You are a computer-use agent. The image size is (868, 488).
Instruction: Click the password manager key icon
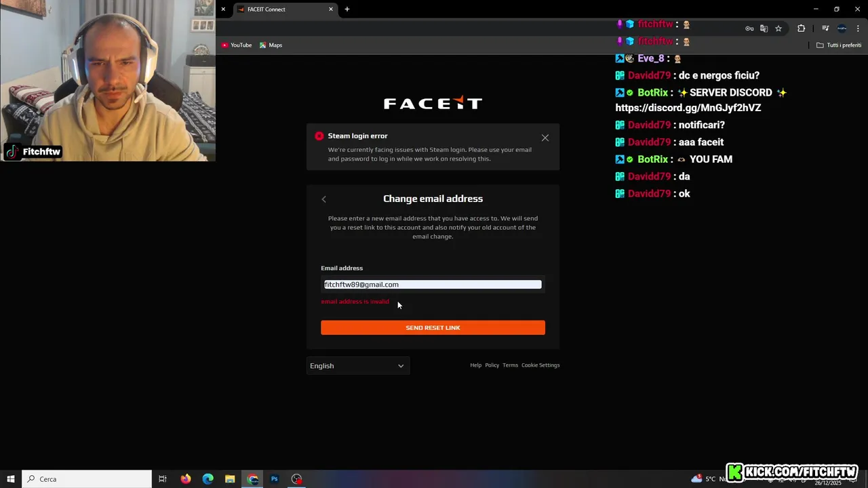[749, 28]
